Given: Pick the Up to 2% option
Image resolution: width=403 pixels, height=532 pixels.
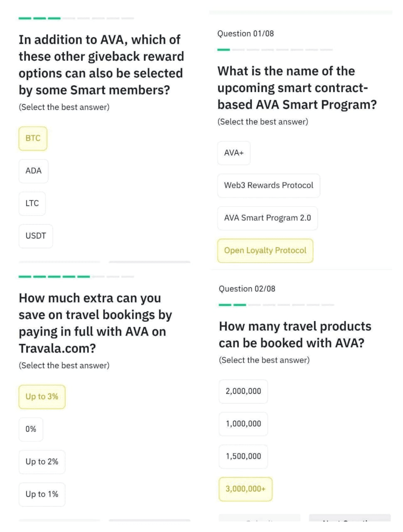Looking at the screenshot, I should coord(42,462).
